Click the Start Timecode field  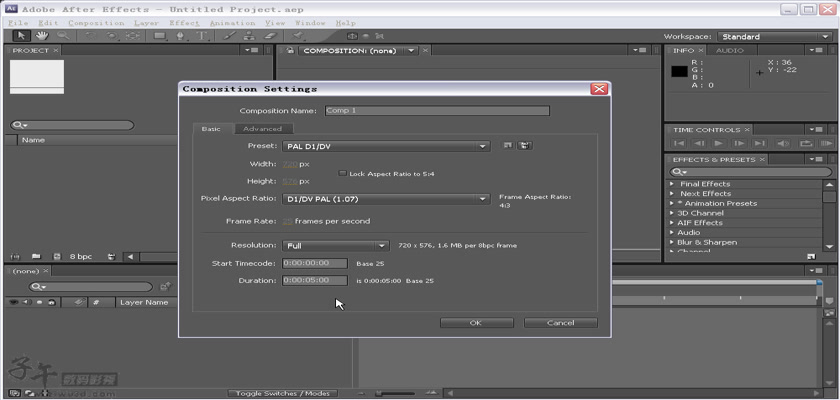point(315,263)
